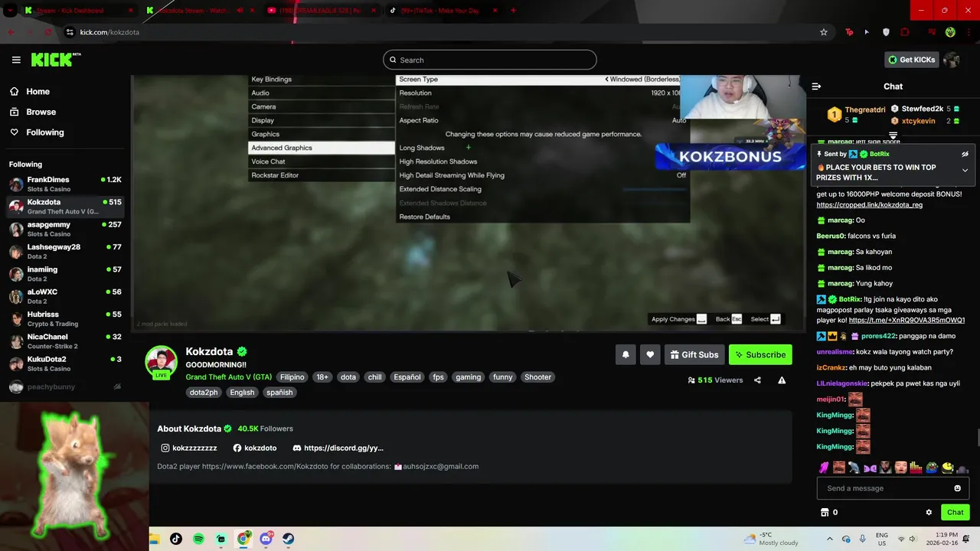Open the kokzdoto Facebook link

click(x=255, y=448)
